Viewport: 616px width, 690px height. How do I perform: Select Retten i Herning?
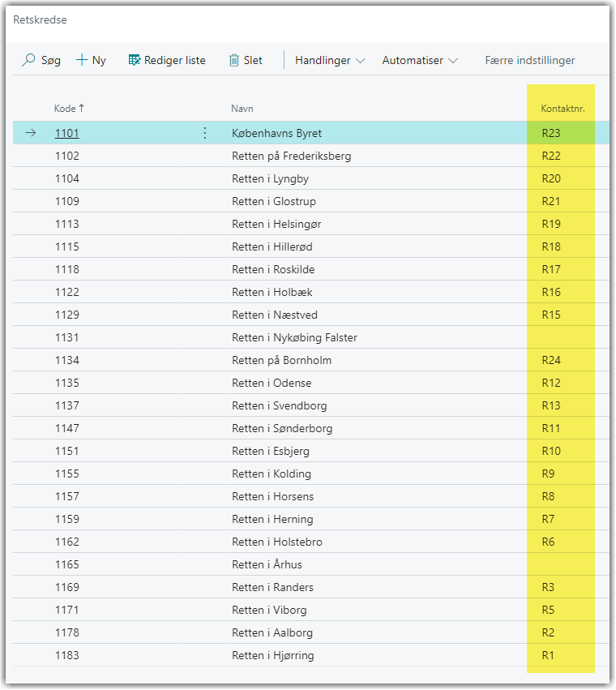pos(272,519)
